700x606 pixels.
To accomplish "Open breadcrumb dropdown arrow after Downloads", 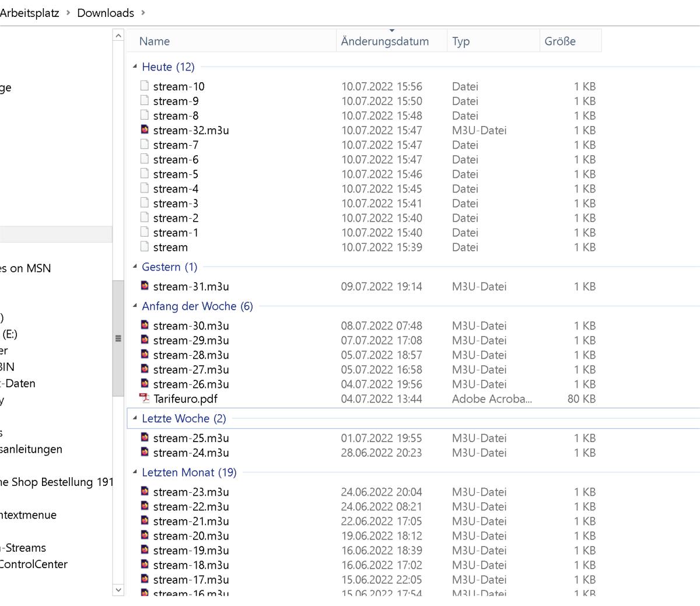I will (143, 12).
